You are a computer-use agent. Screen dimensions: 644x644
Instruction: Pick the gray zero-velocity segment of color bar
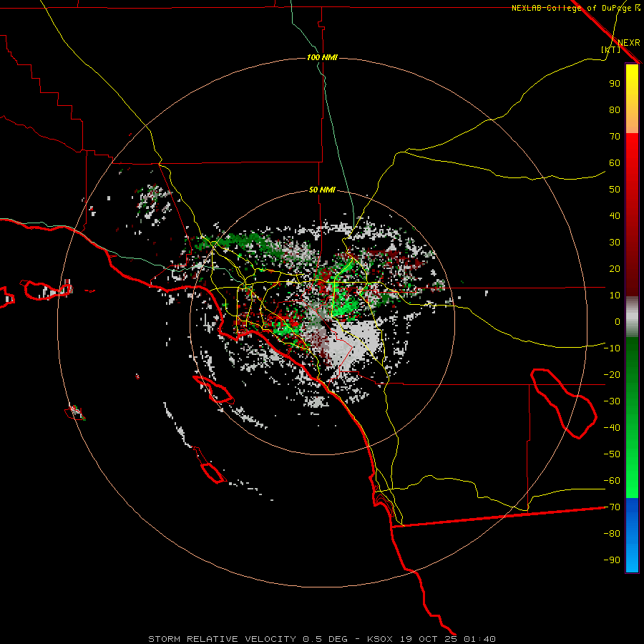(632, 317)
